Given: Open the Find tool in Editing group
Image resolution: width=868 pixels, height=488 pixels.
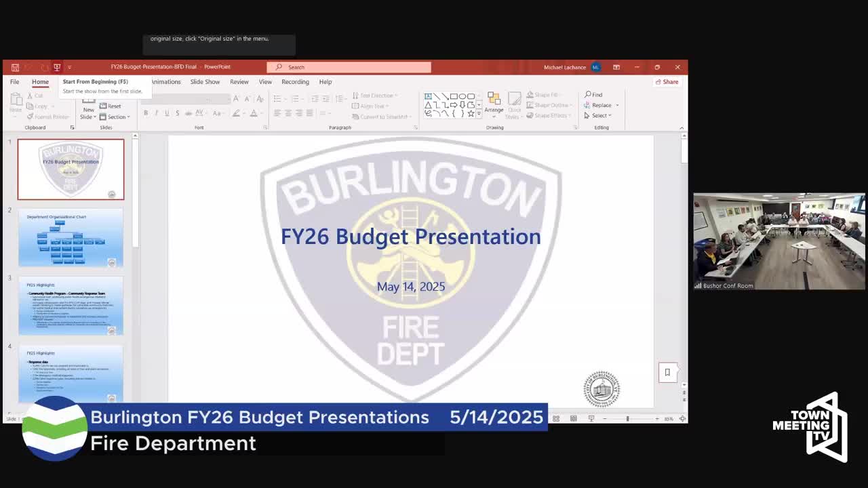Looking at the screenshot, I should [595, 95].
